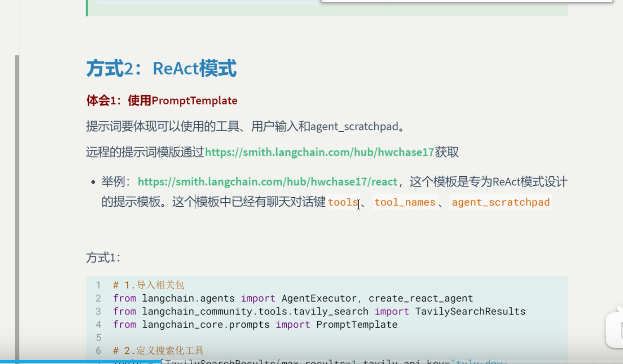
Task: Click line number 5 in the code block
Action: point(98,338)
